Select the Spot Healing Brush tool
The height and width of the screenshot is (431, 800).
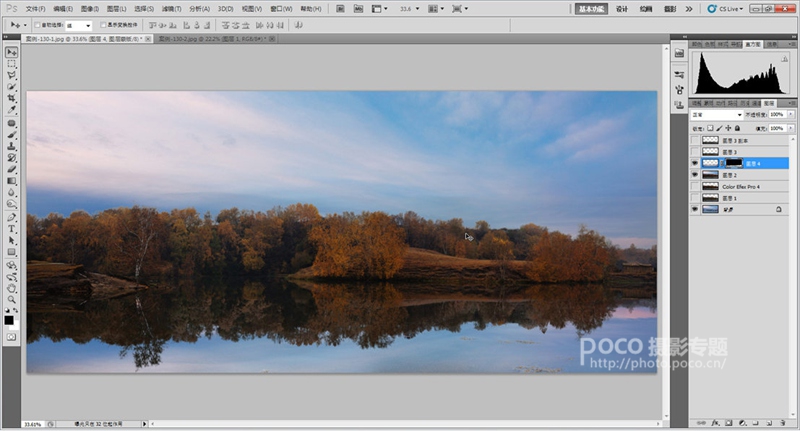coord(11,123)
